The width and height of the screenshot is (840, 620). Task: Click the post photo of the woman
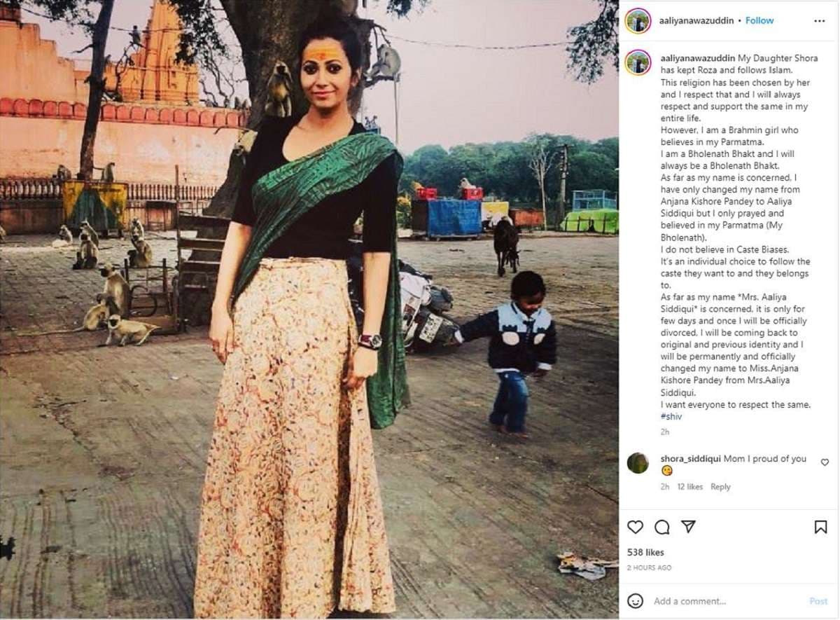(x=309, y=310)
